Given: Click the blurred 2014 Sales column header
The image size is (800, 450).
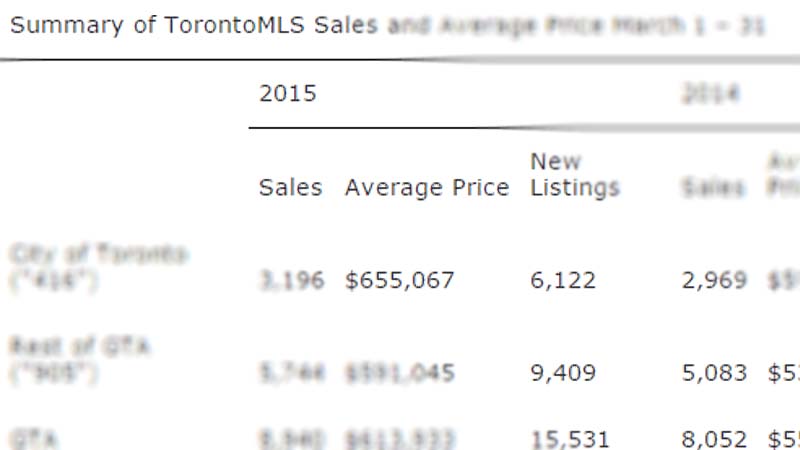Looking at the screenshot, I should coord(713,187).
